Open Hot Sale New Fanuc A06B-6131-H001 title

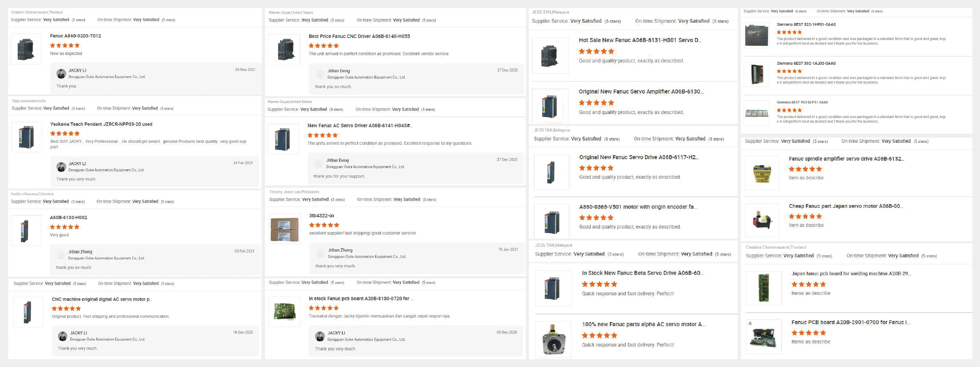point(640,40)
